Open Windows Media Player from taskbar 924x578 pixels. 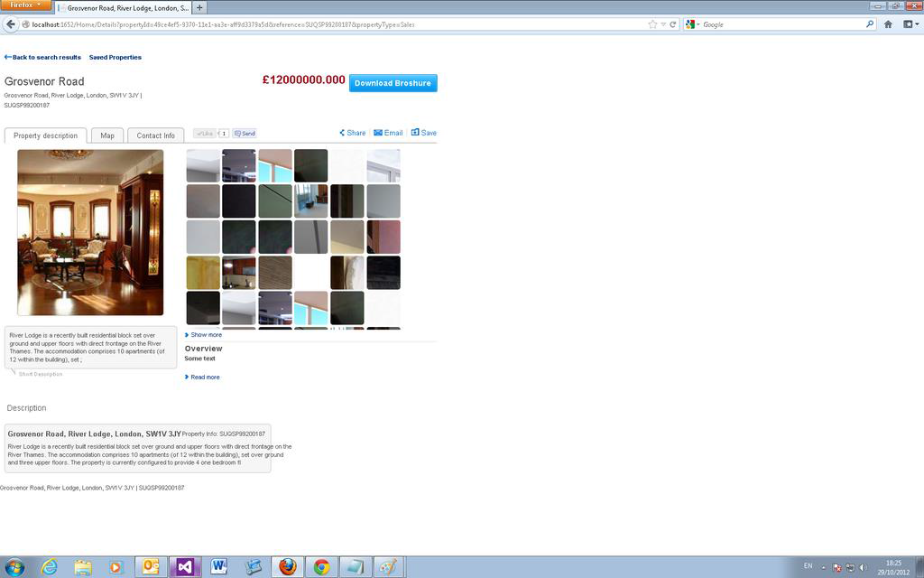coord(115,567)
